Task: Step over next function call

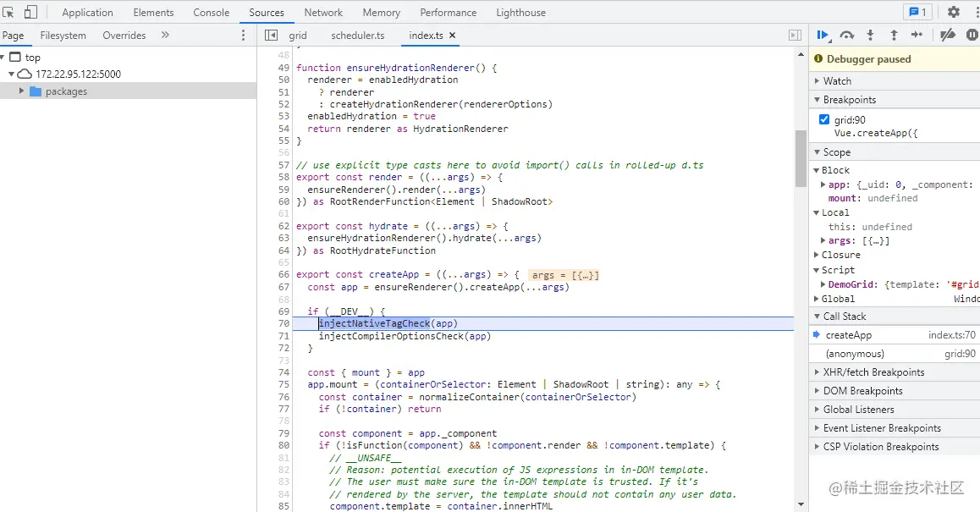Action: pos(847,35)
